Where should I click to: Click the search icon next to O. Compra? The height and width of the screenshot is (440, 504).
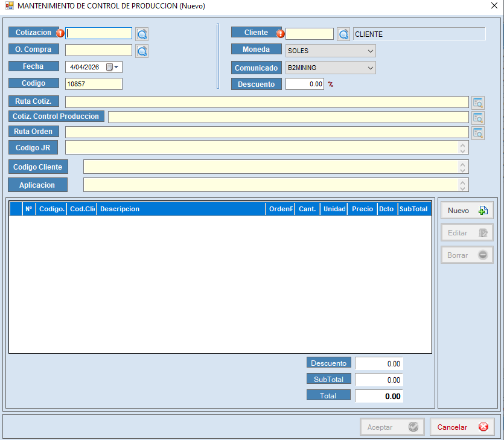coord(142,51)
